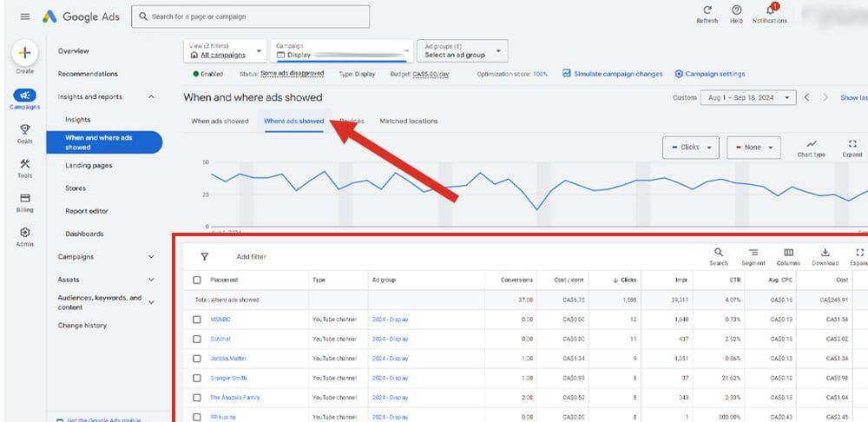The width and height of the screenshot is (868, 422).
Task: Open the All campaigns view dropdown
Action: point(226,51)
